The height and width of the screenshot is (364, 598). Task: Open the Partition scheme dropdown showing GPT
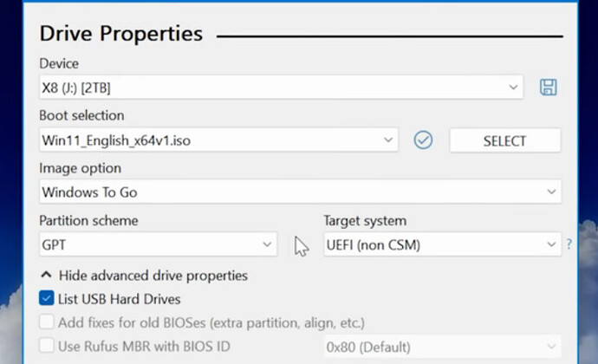point(158,245)
